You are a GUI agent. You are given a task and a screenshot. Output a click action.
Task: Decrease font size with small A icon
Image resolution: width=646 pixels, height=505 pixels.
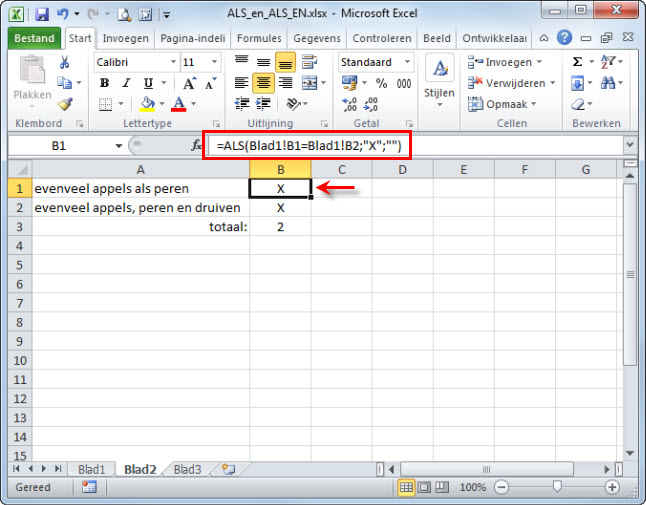210,83
